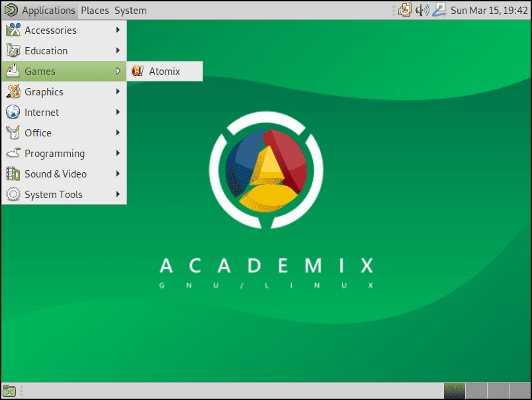Switch to the third workspace
The height and width of the screenshot is (400, 532).
coord(498,391)
